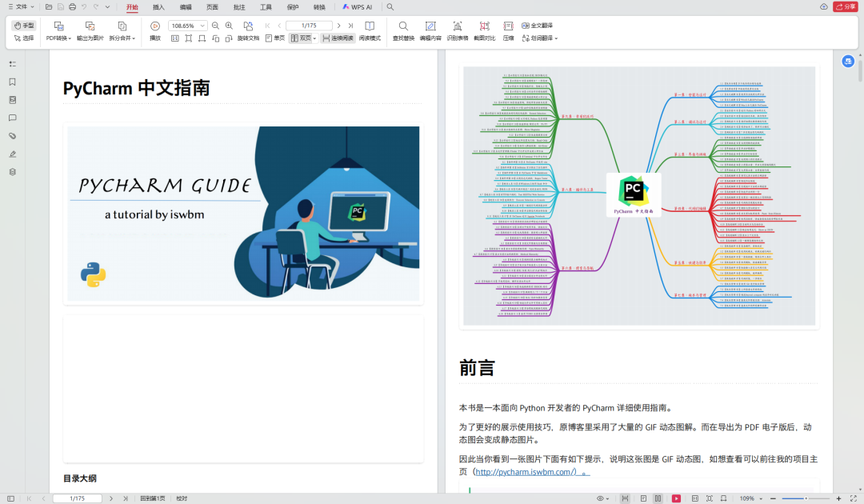Click page number field 1/175 in toolbar
The height and width of the screenshot is (504, 864).
click(x=309, y=26)
